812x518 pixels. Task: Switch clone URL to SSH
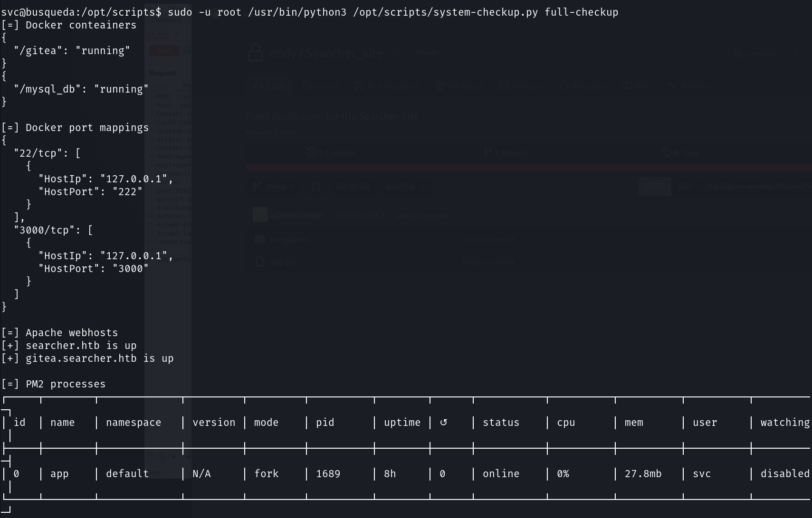point(684,187)
